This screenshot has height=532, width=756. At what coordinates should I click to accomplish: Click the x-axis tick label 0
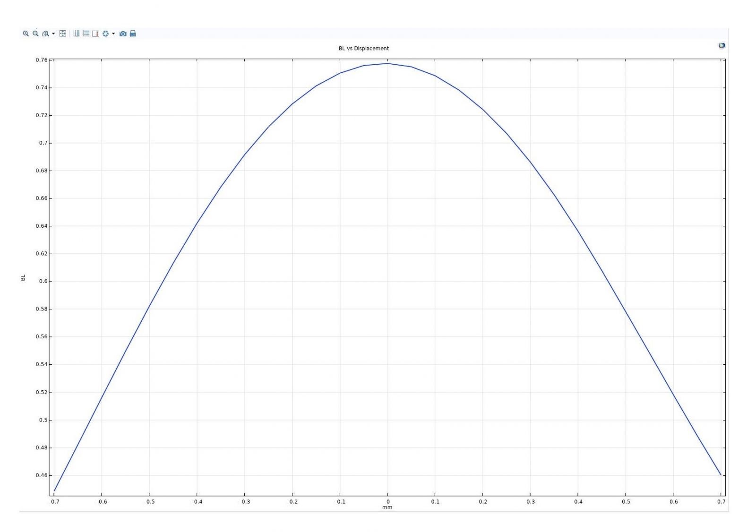388,501
